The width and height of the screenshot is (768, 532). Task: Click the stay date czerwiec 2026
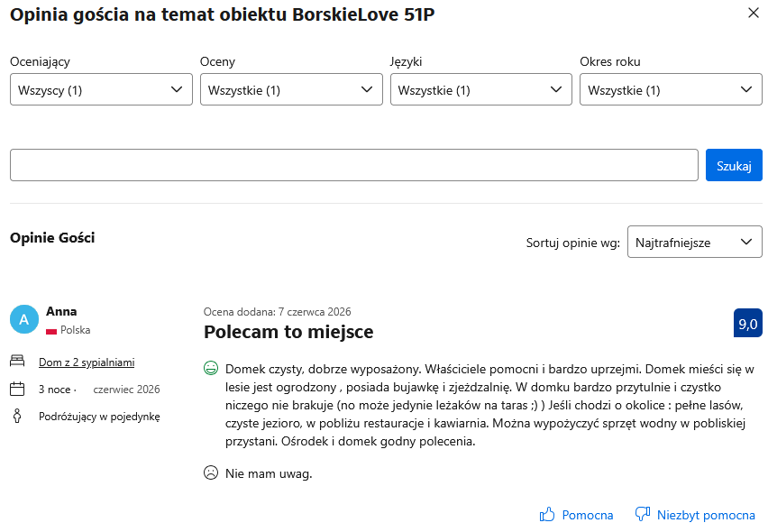126,390
